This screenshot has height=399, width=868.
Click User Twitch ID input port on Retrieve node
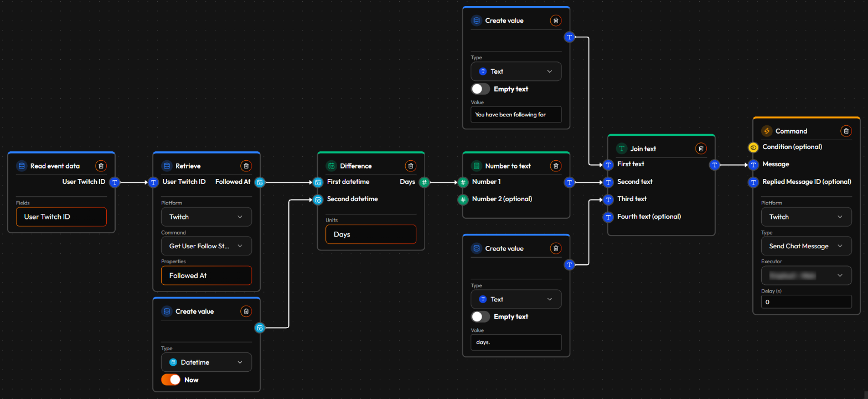click(154, 182)
